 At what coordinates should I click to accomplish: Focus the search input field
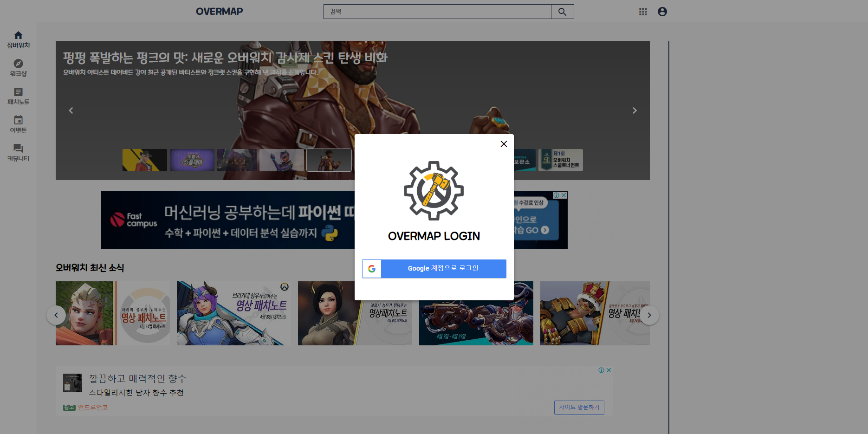(x=437, y=12)
